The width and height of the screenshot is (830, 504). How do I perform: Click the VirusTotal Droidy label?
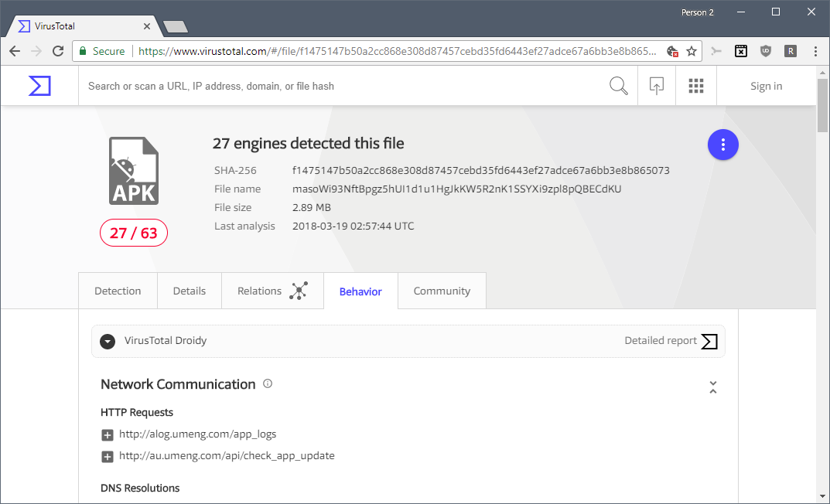(x=166, y=341)
